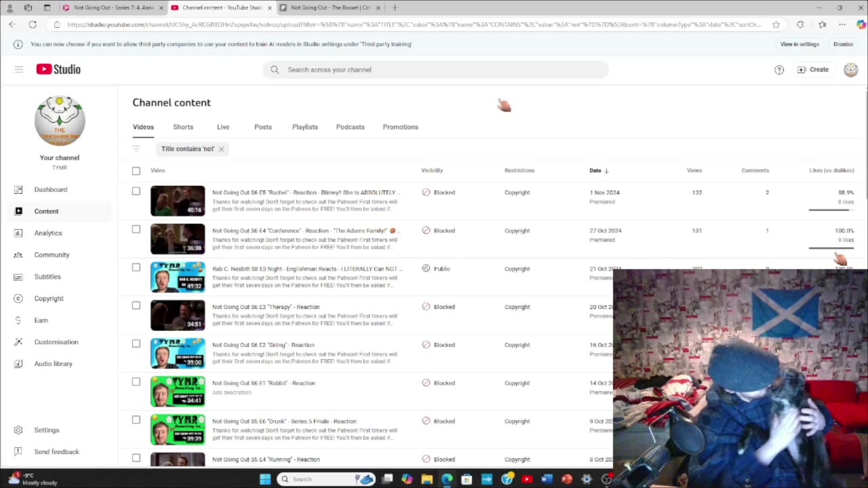868x488 pixels.
Task: Go back with the browser arrow
Action: point(12,24)
